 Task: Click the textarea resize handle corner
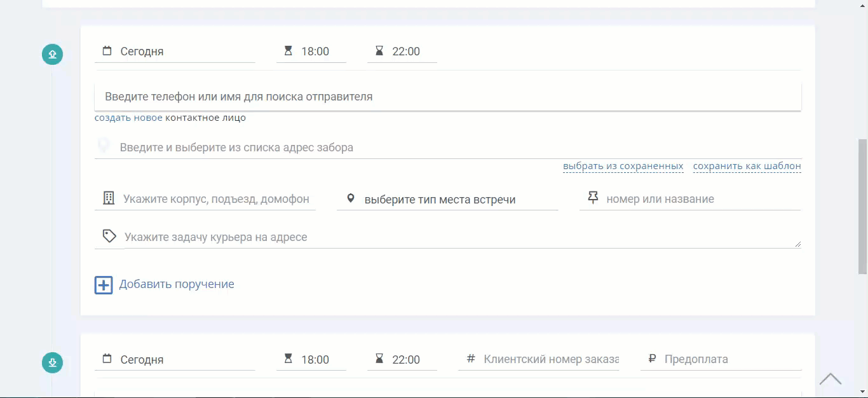pyautogui.click(x=797, y=244)
